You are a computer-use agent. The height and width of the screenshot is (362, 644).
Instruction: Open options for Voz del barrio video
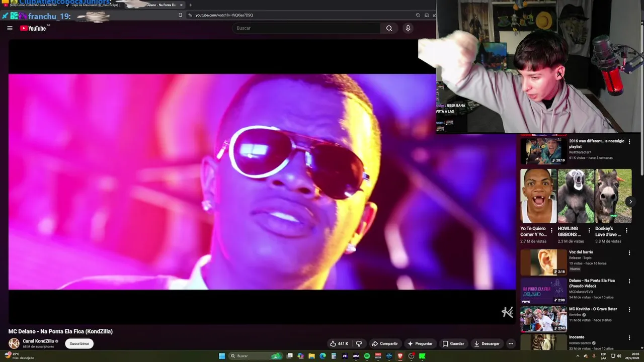[x=629, y=253]
